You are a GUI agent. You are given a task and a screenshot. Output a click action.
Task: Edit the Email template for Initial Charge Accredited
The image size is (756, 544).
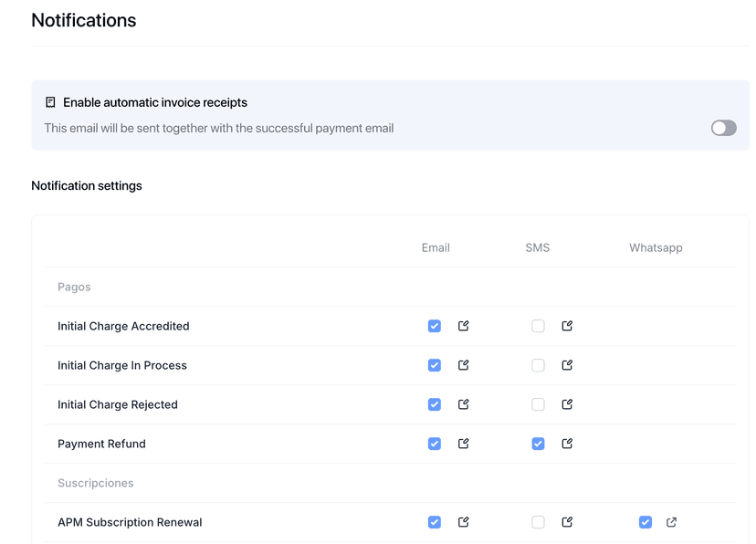[x=463, y=326]
